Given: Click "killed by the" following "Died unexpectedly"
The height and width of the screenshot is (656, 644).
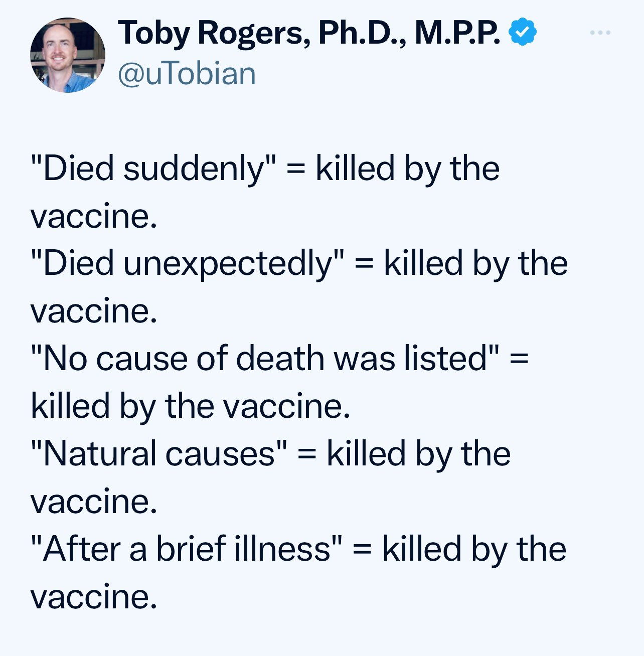Looking at the screenshot, I should coord(476,264).
